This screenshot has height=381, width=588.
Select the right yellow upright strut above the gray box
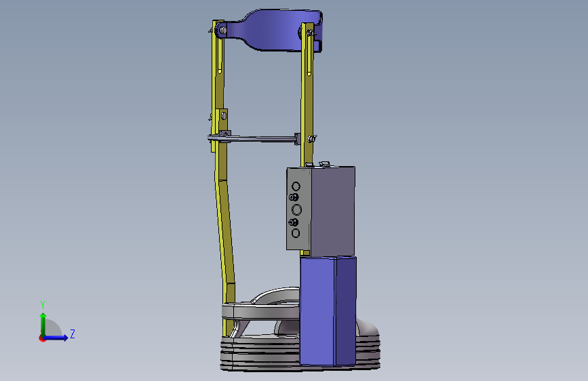307,94
